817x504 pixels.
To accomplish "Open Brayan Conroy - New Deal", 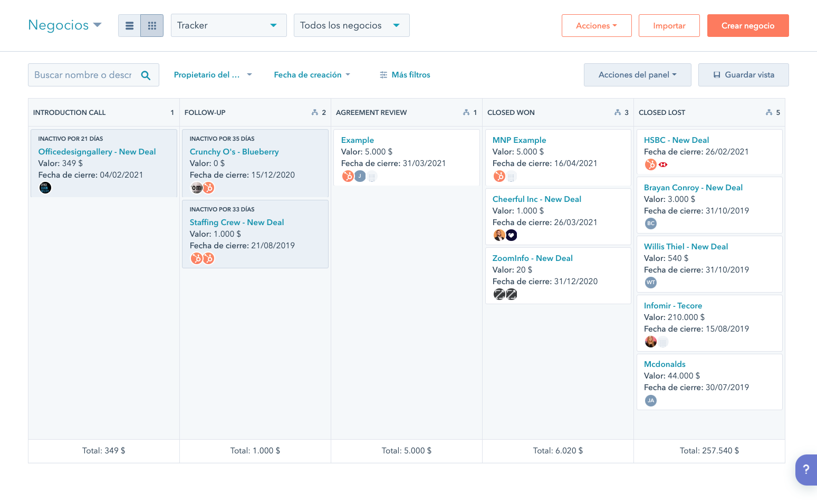I will [x=693, y=188].
